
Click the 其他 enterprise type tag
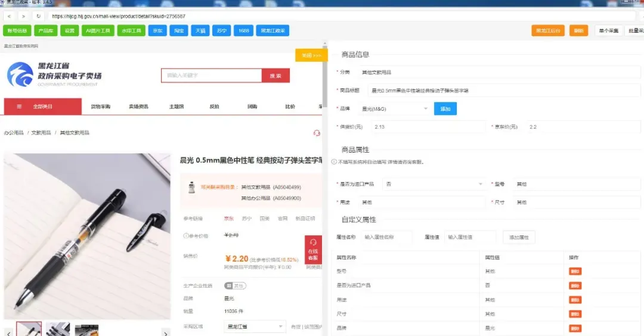click(235, 285)
